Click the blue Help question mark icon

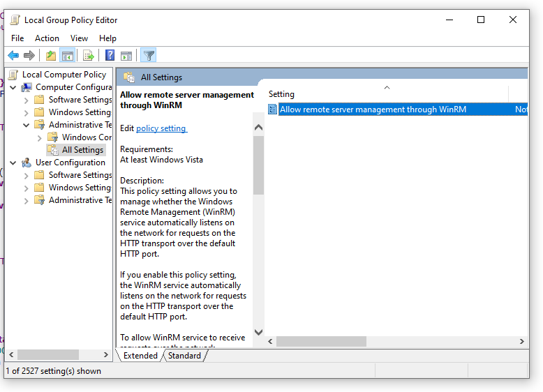click(x=110, y=55)
